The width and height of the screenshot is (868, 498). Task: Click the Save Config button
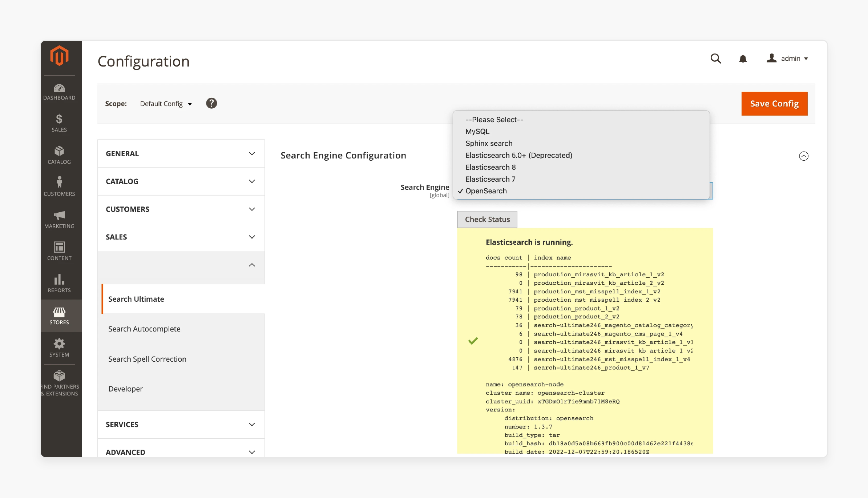pos(774,104)
